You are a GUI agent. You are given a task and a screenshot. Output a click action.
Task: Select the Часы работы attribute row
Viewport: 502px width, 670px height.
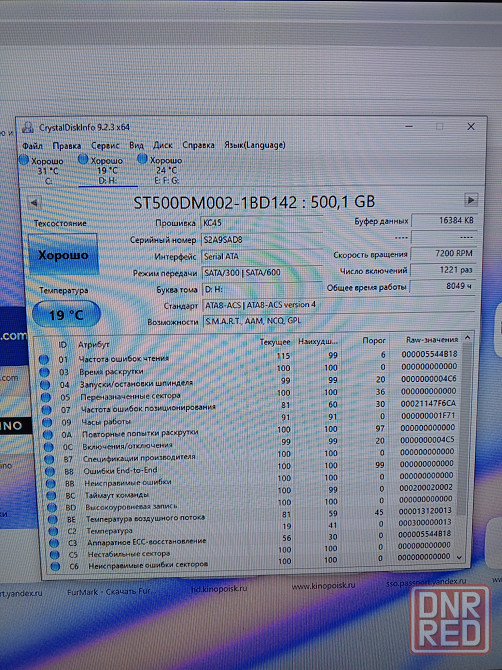[251, 419]
